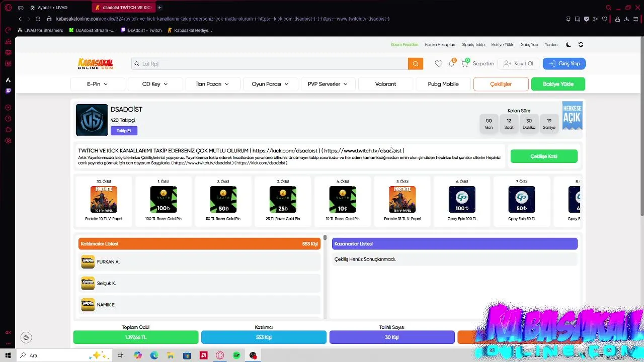644x362 pixels.
Task: Open LIVAD for Streamers bookmark
Action: 40,30
